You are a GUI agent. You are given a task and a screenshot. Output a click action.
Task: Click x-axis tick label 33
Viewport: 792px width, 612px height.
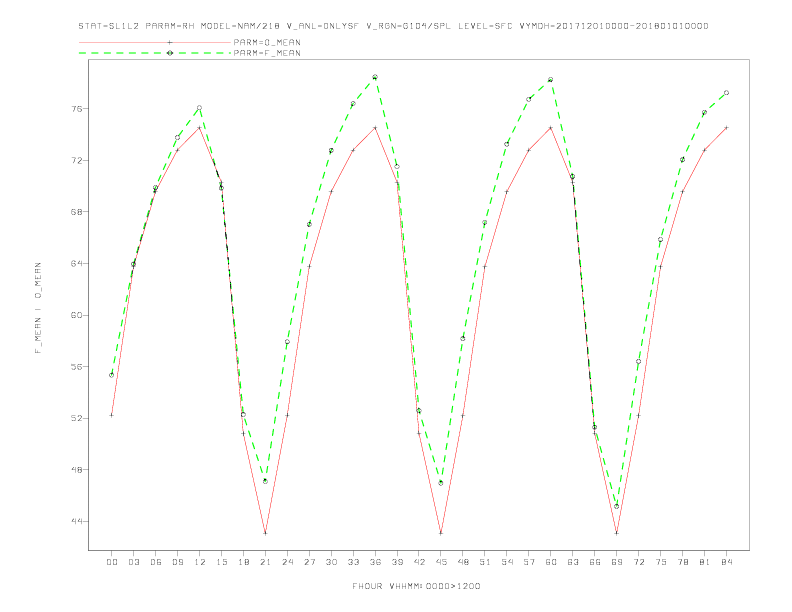(353, 562)
